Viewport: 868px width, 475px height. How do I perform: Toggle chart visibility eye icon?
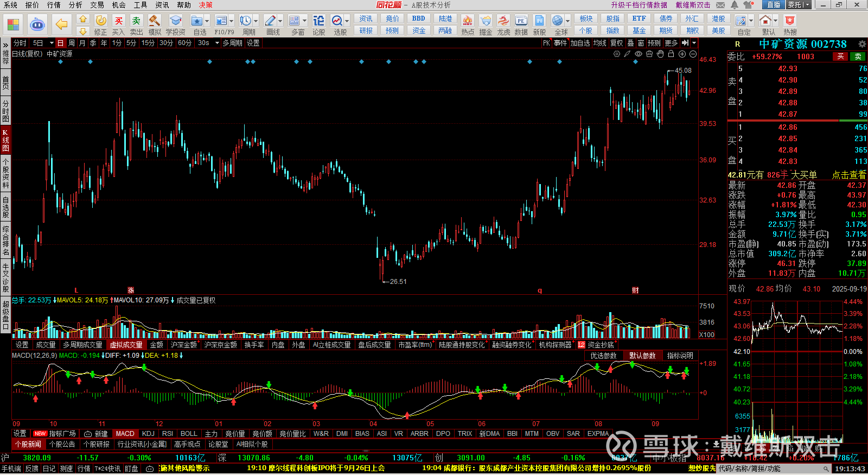[x=639, y=54]
